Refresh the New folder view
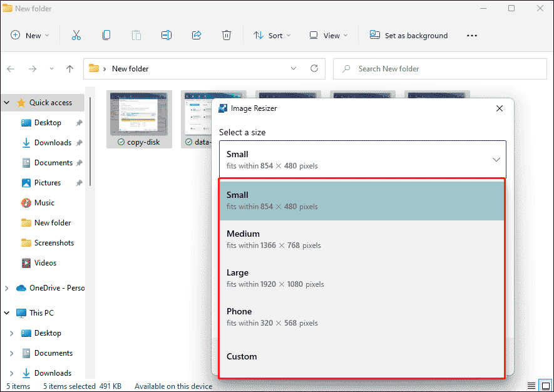This screenshot has height=392, width=554. 314,69
